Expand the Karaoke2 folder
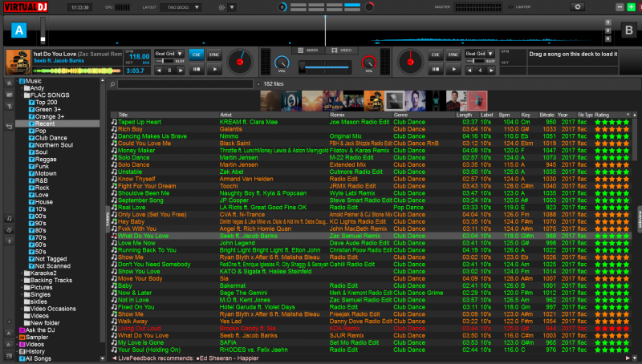Screen dimensions: 642x364 (x=22, y=273)
